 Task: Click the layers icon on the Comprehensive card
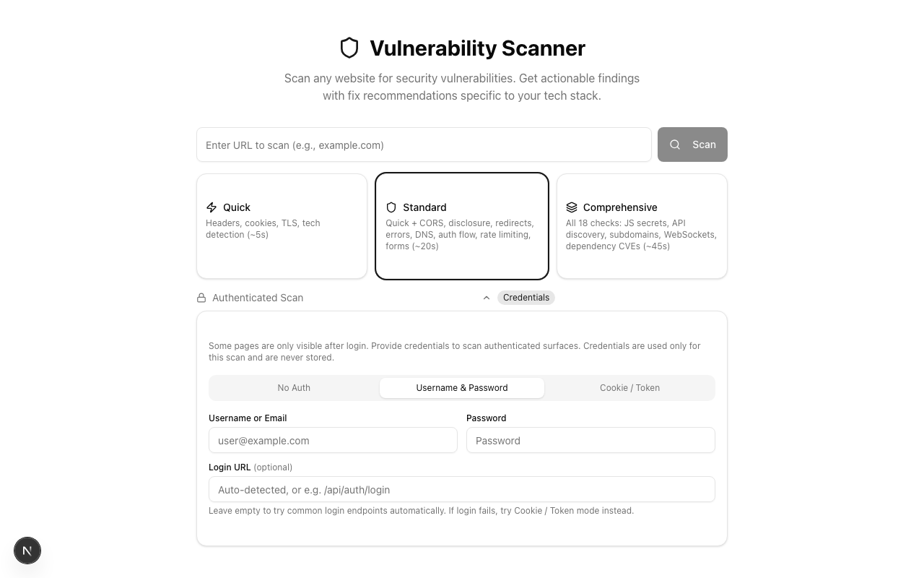(572, 207)
